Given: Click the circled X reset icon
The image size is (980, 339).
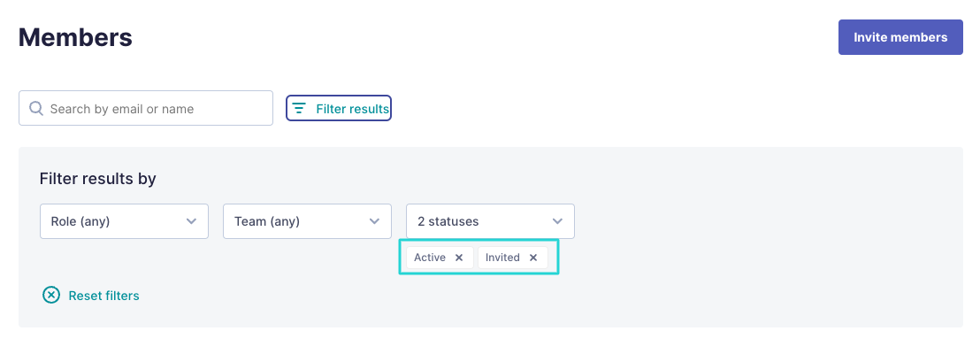Looking at the screenshot, I should click(x=51, y=296).
